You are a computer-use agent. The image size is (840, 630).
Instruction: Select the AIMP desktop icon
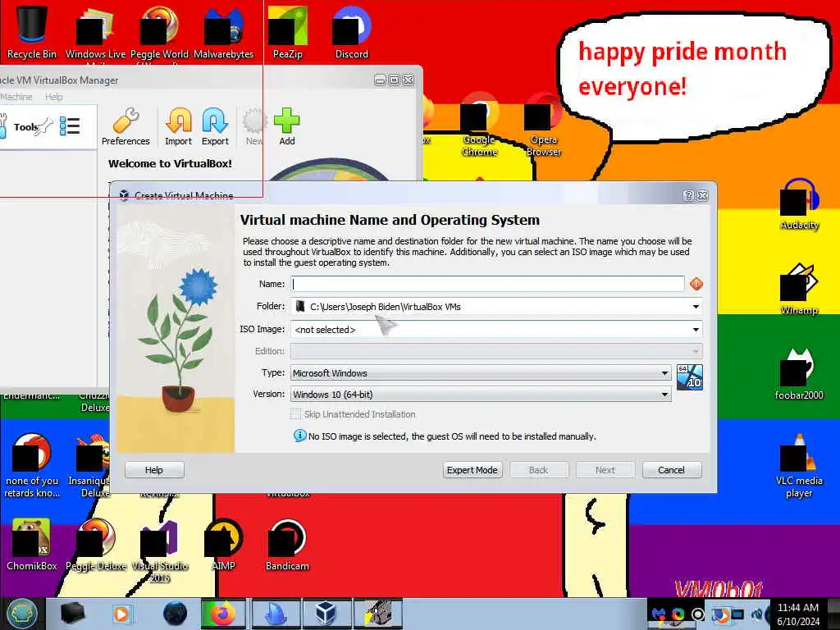point(223,546)
